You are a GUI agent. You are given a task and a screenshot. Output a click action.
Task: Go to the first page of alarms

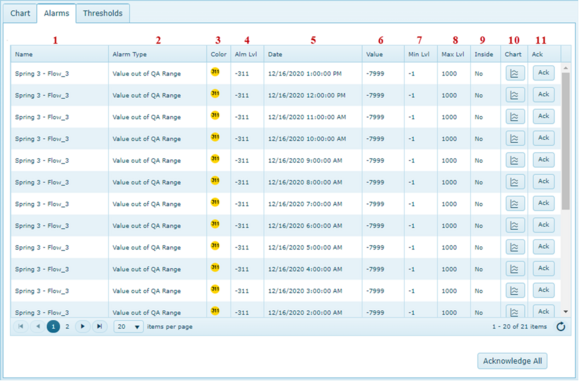coord(21,326)
